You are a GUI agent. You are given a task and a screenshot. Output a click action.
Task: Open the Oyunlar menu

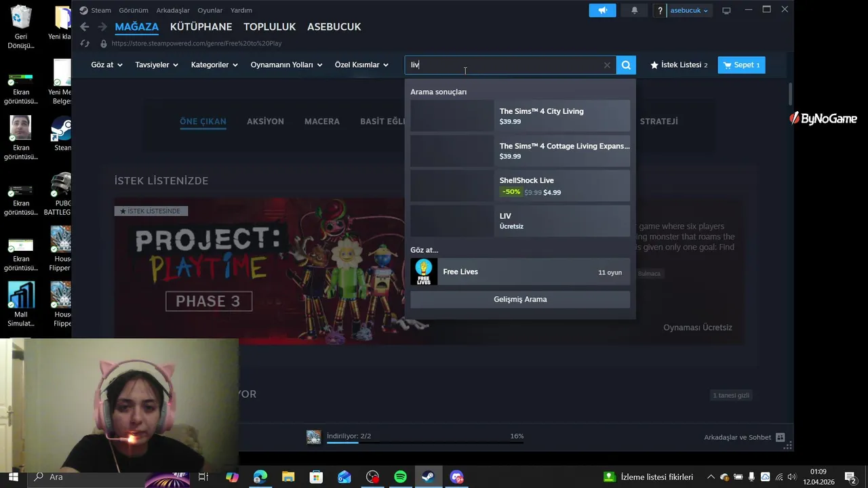click(210, 10)
